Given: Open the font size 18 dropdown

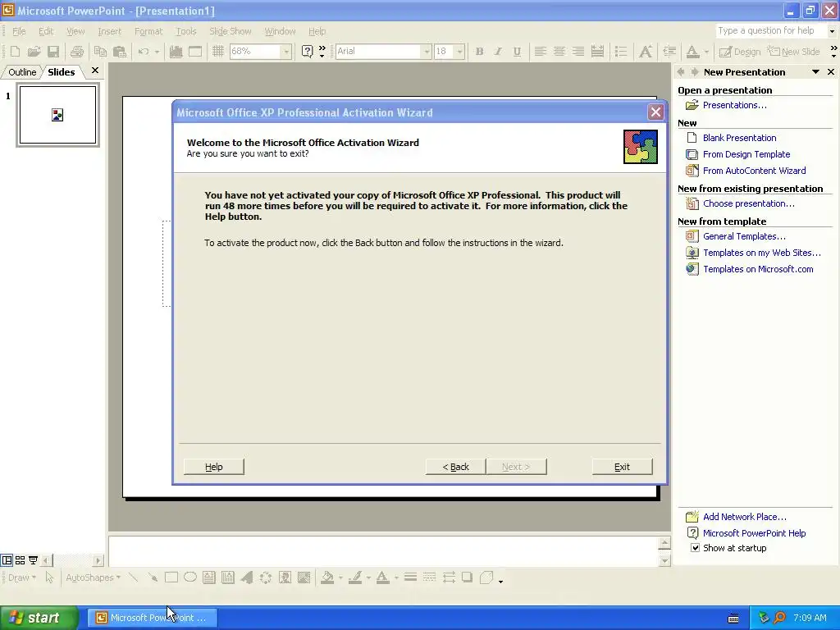Looking at the screenshot, I should point(459,52).
